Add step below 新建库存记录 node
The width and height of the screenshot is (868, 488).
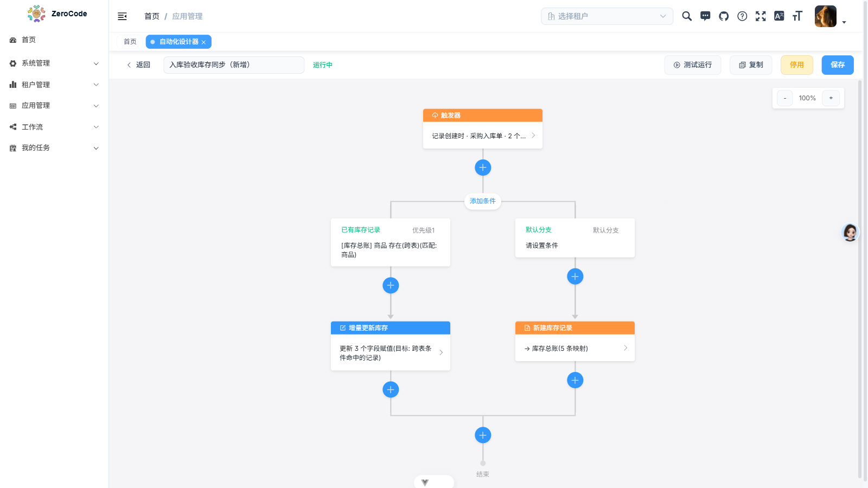click(575, 380)
